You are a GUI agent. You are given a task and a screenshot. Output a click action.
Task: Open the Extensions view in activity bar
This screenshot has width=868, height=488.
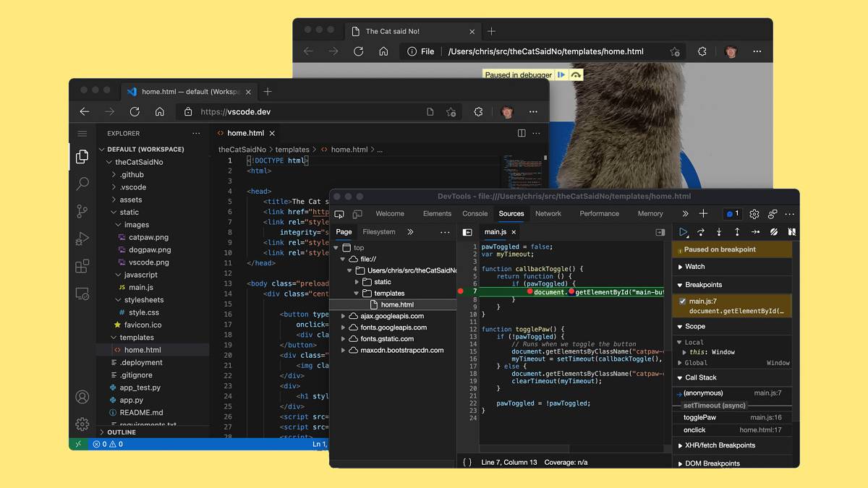pyautogui.click(x=82, y=266)
